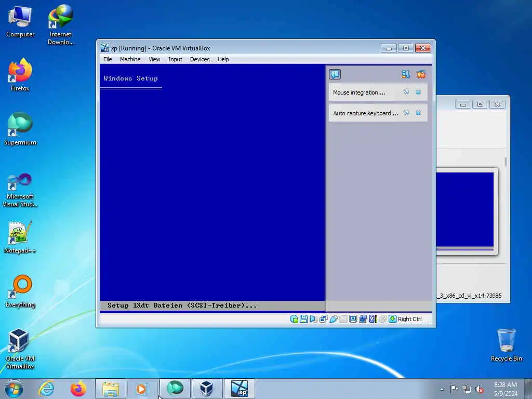Toggle the notification center speech-bubble button
The height and width of the screenshot is (399, 532).
[x=335, y=74]
